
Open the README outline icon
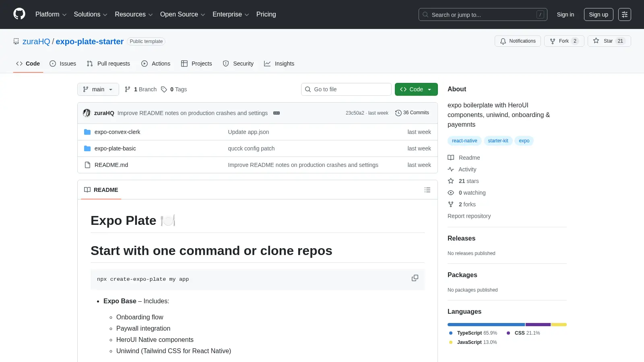427,190
